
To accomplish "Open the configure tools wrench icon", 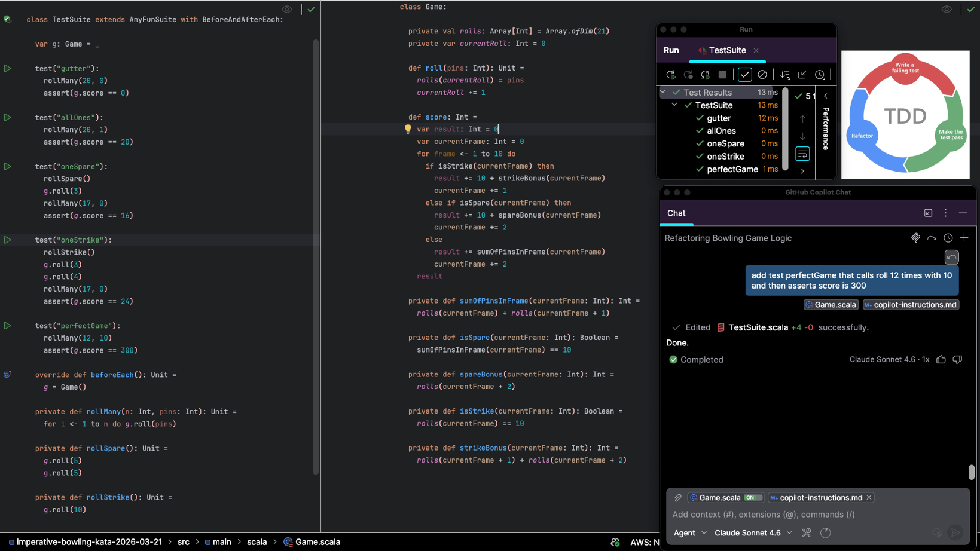I will pos(807,532).
